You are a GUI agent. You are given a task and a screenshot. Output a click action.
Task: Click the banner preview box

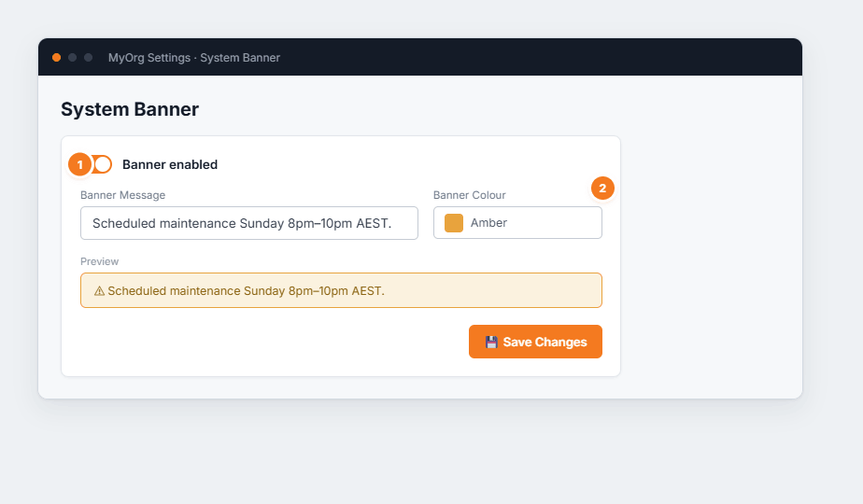341,290
